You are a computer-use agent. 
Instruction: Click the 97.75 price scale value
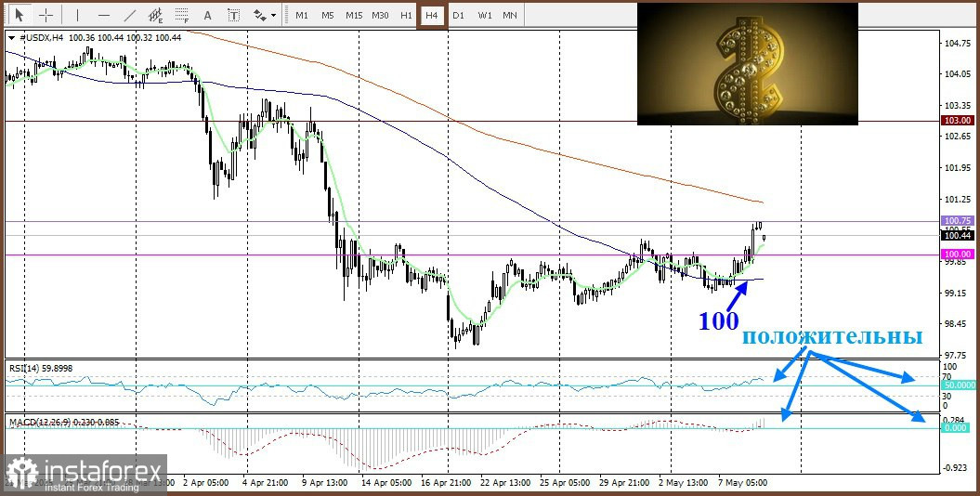tap(958, 354)
